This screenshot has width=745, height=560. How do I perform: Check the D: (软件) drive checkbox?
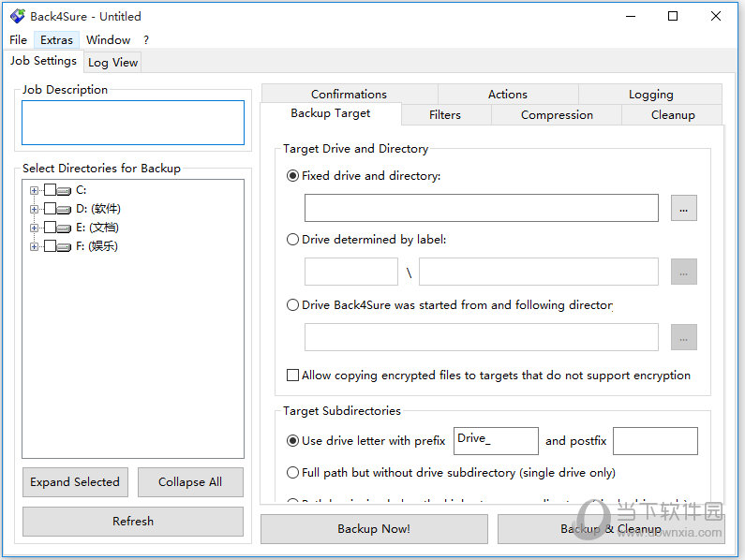[50, 209]
